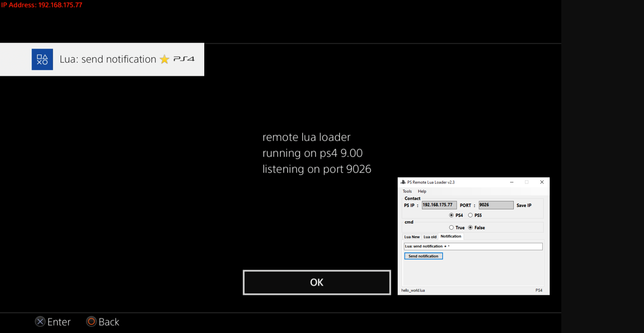Screen dimensions: 644x333
Task: Open the Tools menu
Action: point(407,191)
